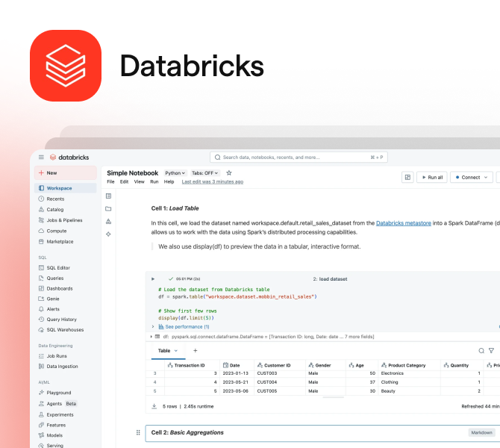Click the databricks logo in header
This screenshot has width=500, height=448.
(69, 158)
